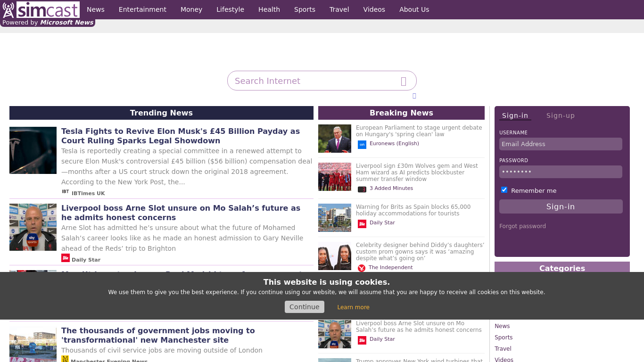644x362 pixels.
Task: Open Trending Arne Slot story thumbnail
Action: pos(33,227)
